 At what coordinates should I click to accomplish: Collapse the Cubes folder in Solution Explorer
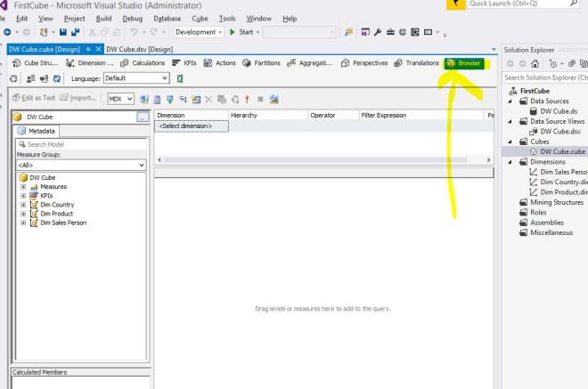coord(511,141)
